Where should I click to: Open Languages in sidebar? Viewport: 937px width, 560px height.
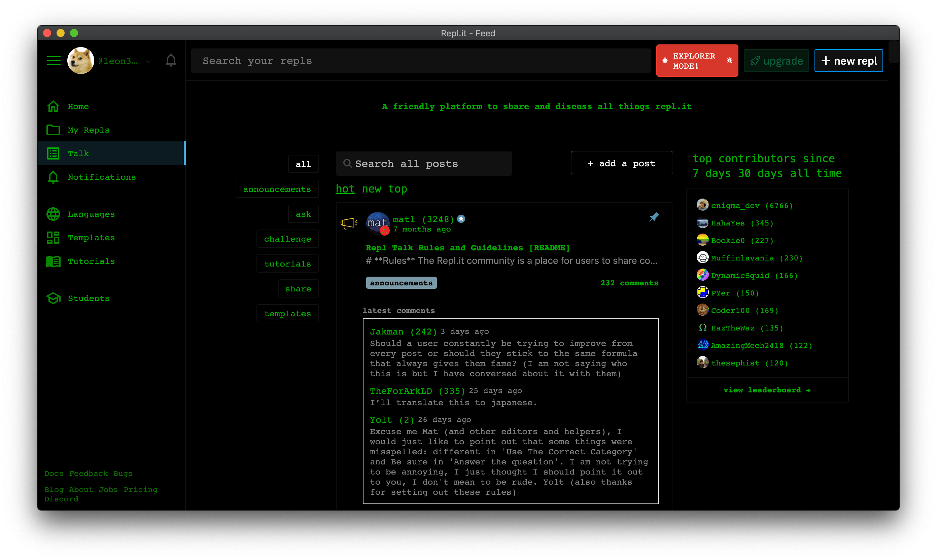[91, 214]
